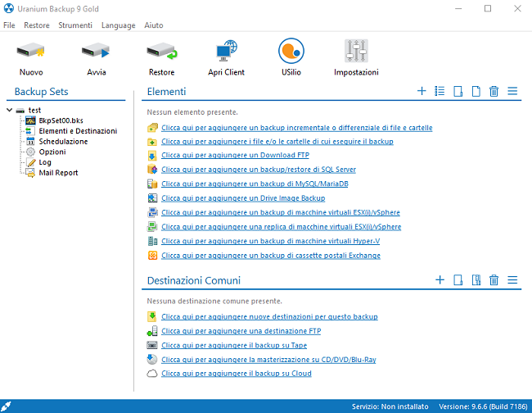Click link for replica di macchine virtuali ESX(i)/vSphere
This screenshot has width=532, height=413.
(x=282, y=227)
